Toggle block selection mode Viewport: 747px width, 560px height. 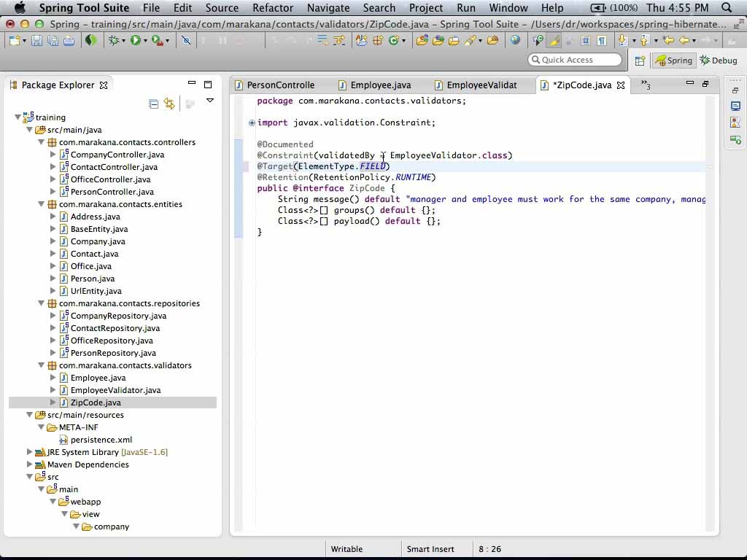(586, 41)
